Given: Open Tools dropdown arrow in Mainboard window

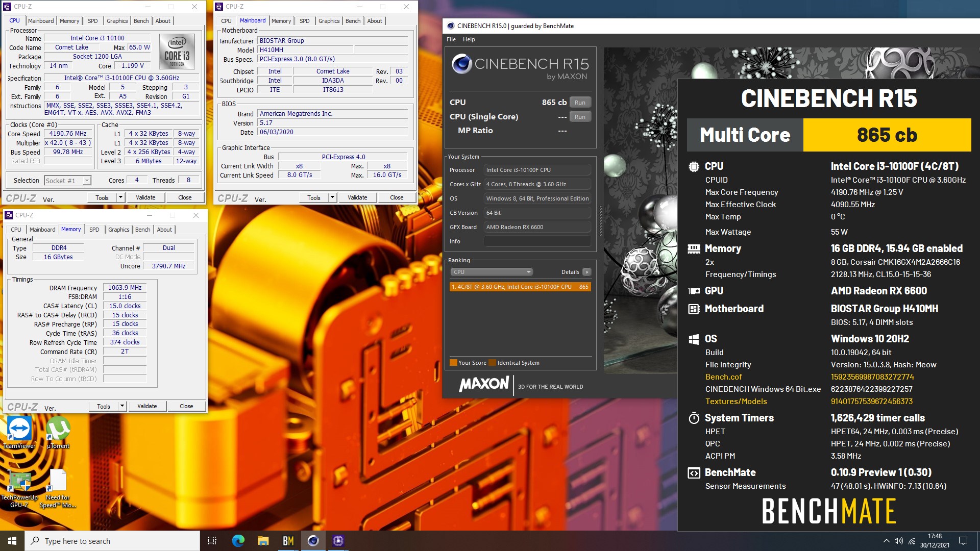Looking at the screenshot, I should coord(332,197).
